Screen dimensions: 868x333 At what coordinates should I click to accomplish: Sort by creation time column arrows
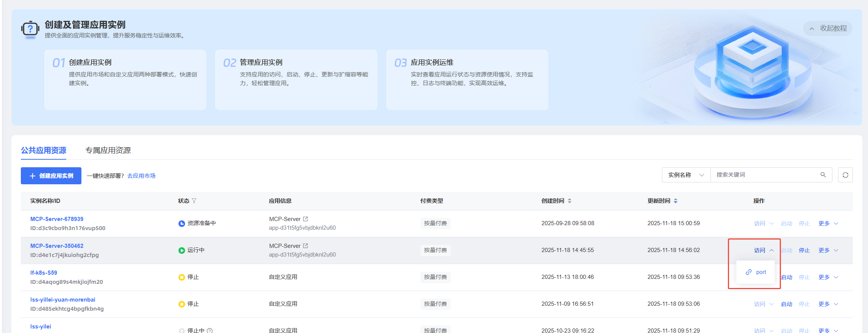[x=570, y=201]
